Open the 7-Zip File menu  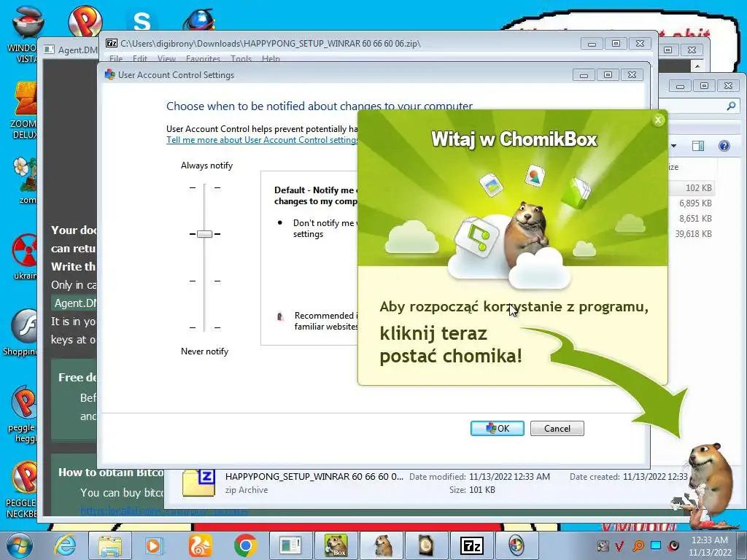coord(116,59)
